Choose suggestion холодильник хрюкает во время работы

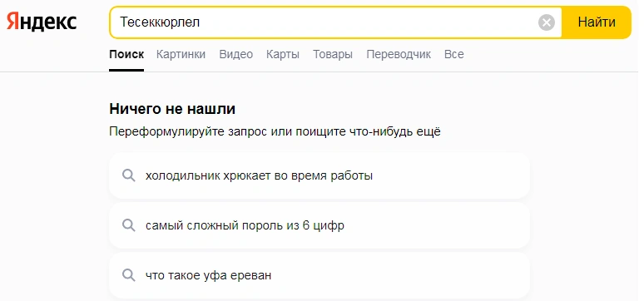pyautogui.click(x=320, y=175)
